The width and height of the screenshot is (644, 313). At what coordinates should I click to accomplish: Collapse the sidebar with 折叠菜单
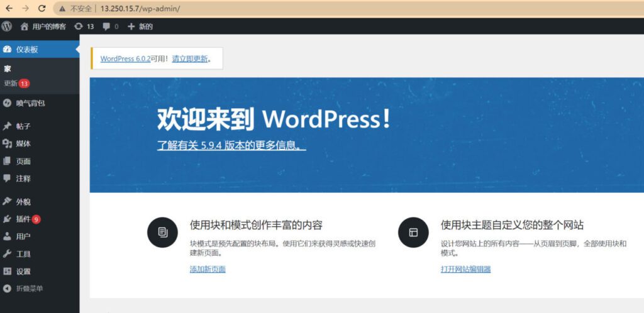[29, 288]
